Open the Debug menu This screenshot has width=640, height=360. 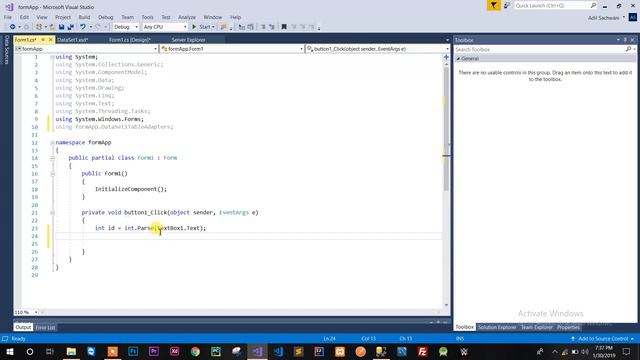105,17
